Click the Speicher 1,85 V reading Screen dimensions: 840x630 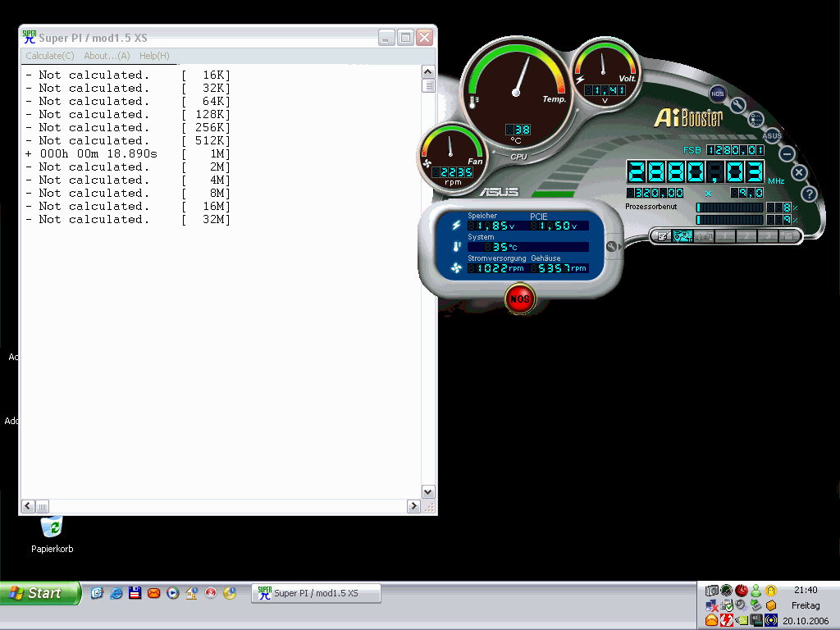click(x=491, y=226)
